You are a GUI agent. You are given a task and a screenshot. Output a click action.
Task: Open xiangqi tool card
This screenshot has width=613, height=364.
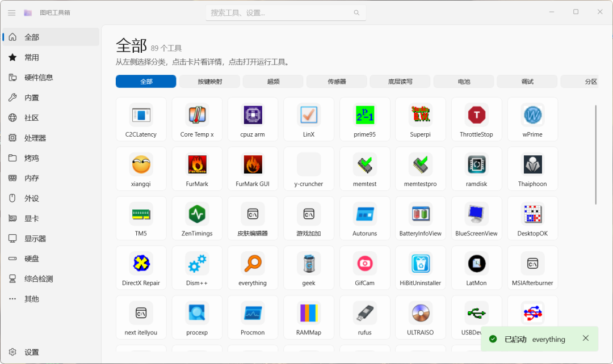click(x=141, y=169)
